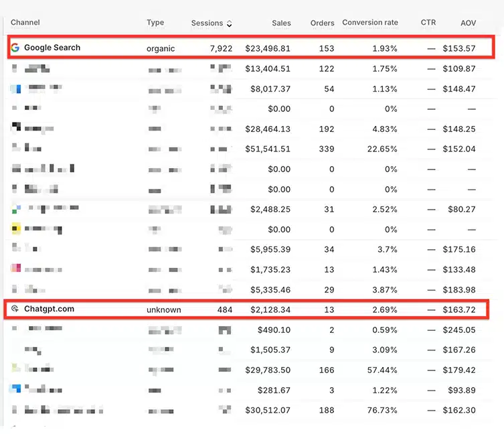Viewport: 504px width, 434px height.
Task: Click the Type column header
Action: 155,23
